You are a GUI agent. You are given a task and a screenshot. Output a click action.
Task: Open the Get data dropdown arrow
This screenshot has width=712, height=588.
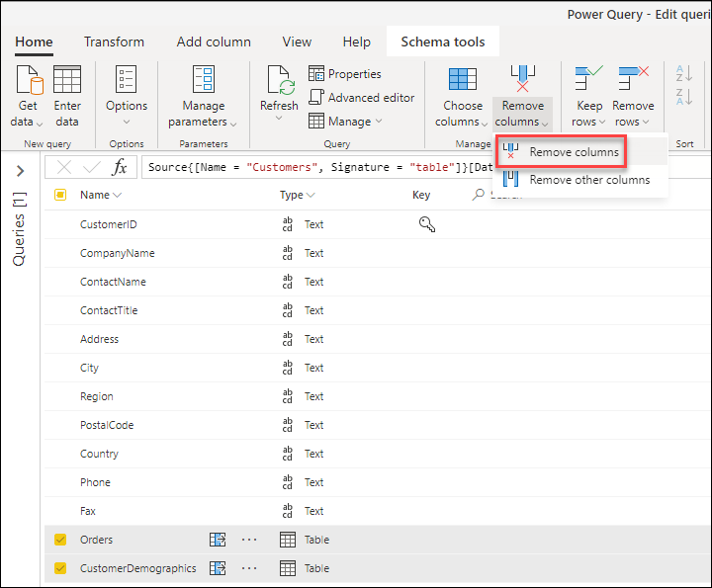[40, 124]
